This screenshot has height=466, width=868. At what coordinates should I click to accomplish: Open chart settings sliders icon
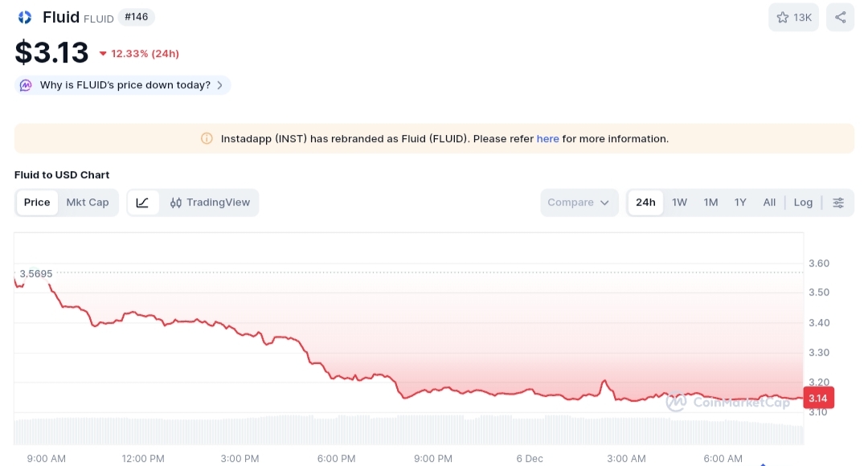click(x=838, y=202)
